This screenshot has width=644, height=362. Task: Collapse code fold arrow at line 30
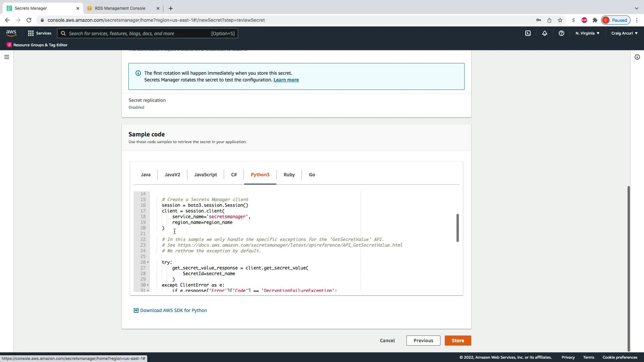click(148, 285)
